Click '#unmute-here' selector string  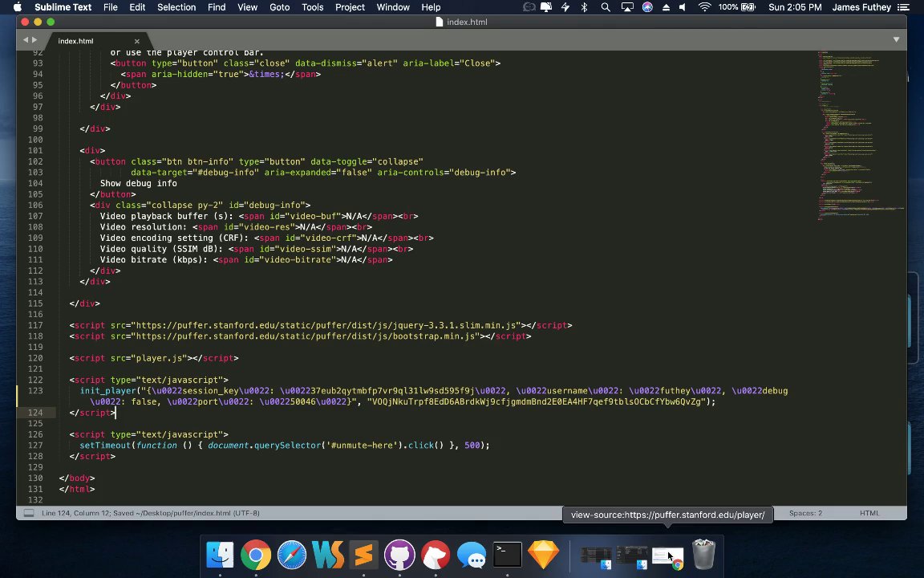(x=363, y=446)
